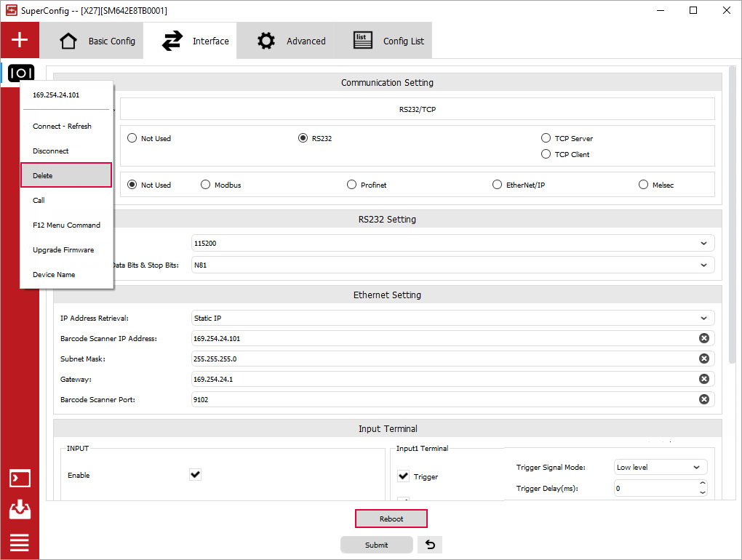Choose the Modbus protocol option
742x560 pixels.
206,185
